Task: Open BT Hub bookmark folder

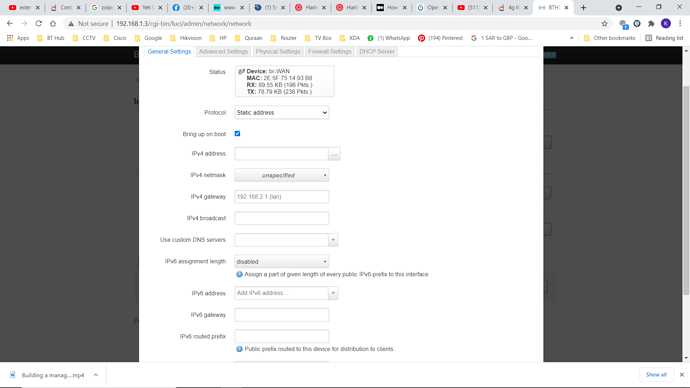Action: click(51, 38)
